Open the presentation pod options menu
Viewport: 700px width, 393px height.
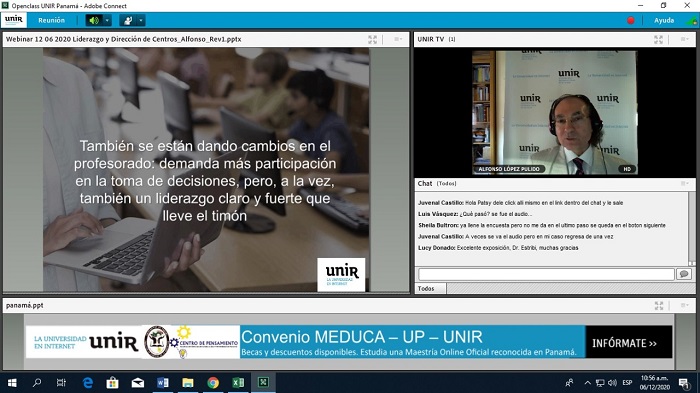click(x=398, y=39)
